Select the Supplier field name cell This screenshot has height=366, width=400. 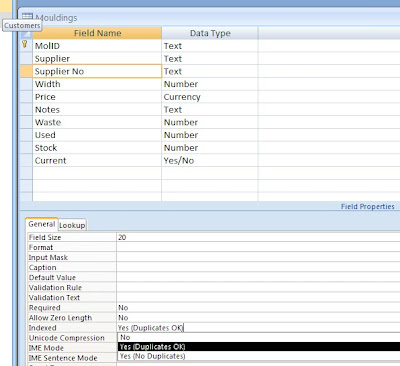(x=97, y=59)
